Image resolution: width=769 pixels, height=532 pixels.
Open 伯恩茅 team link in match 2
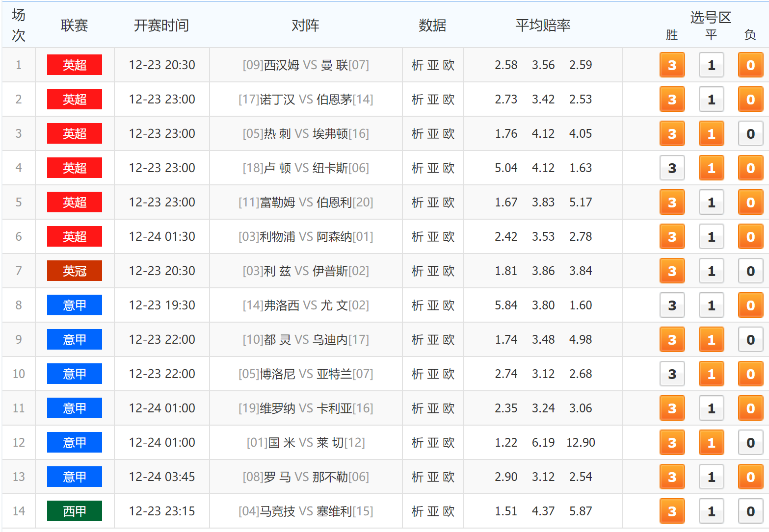tap(334, 99)
